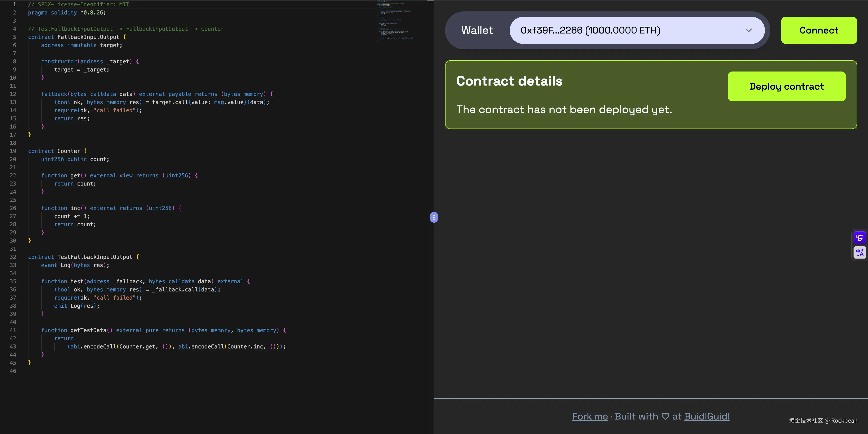
Task: Click the 'Wallet' label
Action: (x=477, y=30)
